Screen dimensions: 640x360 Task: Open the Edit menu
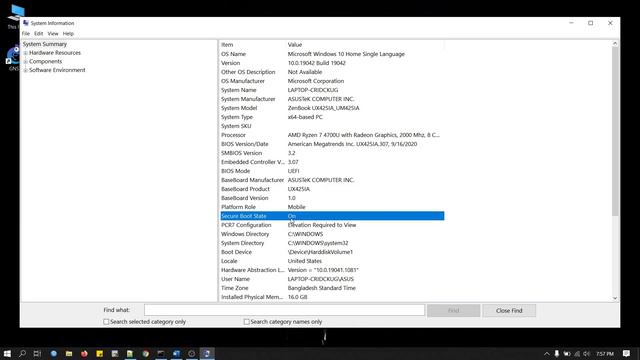point(39,33)
